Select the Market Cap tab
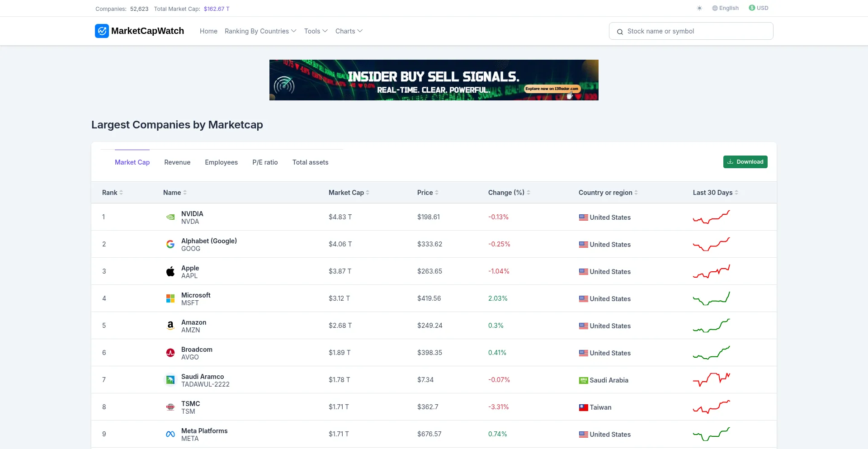Image resolution: width=868 pixels, height=449 pixels. click(132, 162)
